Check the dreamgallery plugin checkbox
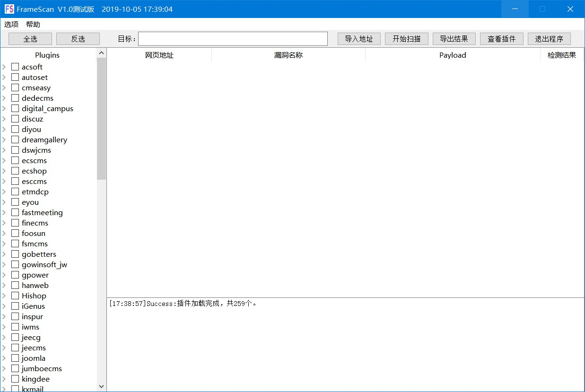585x392 pixels. [x=15, y=139]
